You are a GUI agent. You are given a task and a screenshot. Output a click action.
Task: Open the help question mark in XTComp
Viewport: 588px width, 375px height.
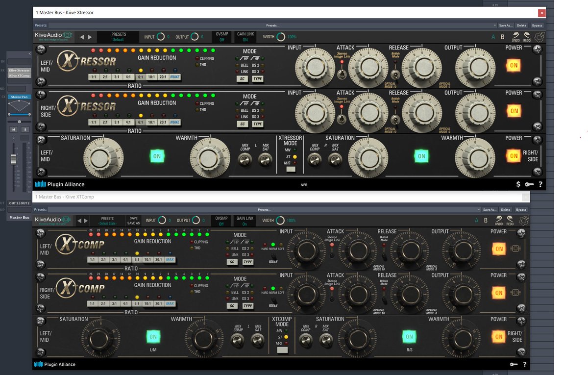tap(525, 365)
